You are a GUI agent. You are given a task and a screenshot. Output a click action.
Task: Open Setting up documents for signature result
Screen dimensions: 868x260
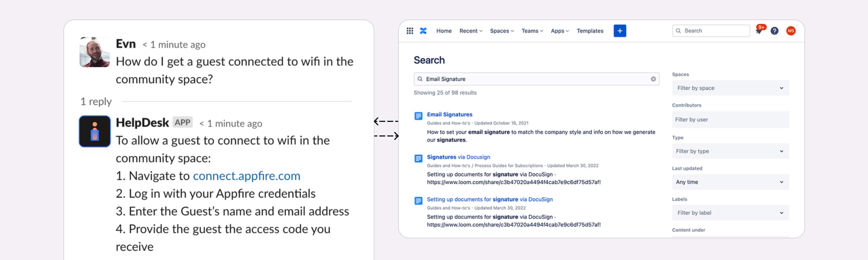[x=490, y=199]
